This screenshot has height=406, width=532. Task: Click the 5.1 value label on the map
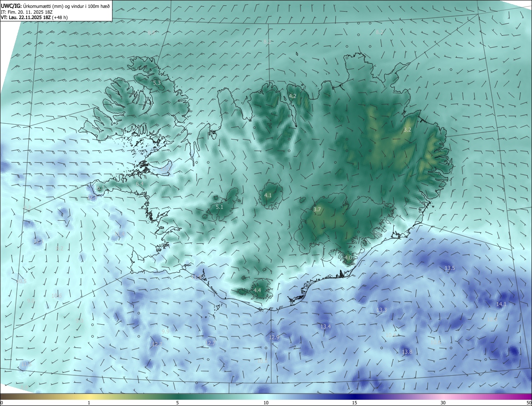[x=219, y=207]
